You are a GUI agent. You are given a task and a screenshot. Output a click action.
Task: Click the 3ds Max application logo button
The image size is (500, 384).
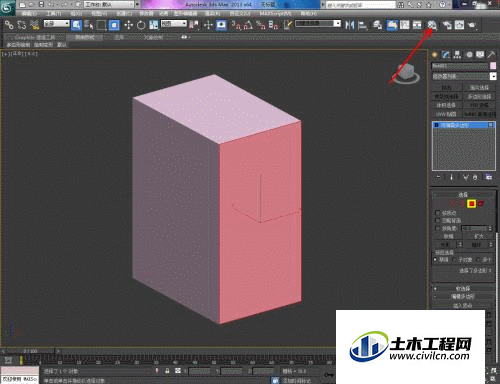click(x=7, y=7)
